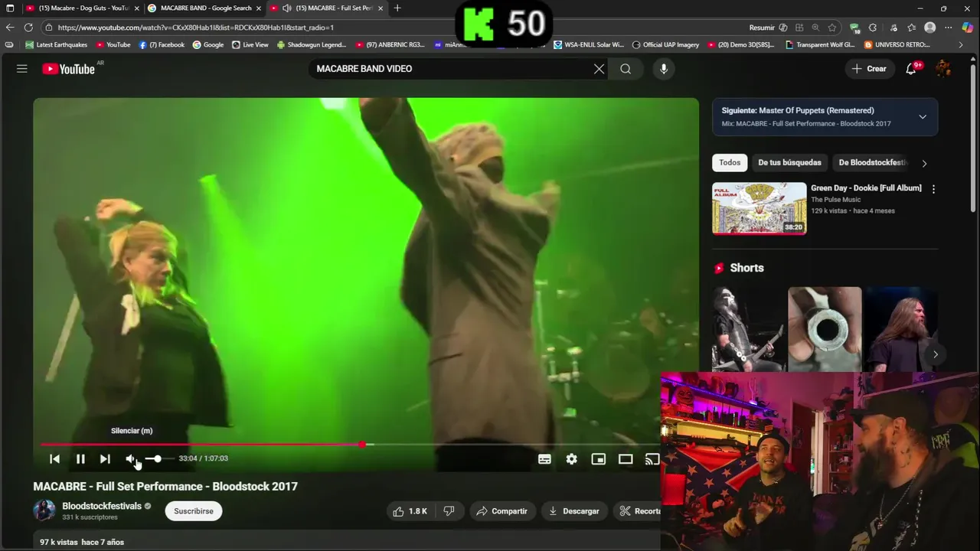This screenshot has height=551, width=980.
Task: Open the first Shorts thumbnail with the guitarist
Action: tap(748, 329)
